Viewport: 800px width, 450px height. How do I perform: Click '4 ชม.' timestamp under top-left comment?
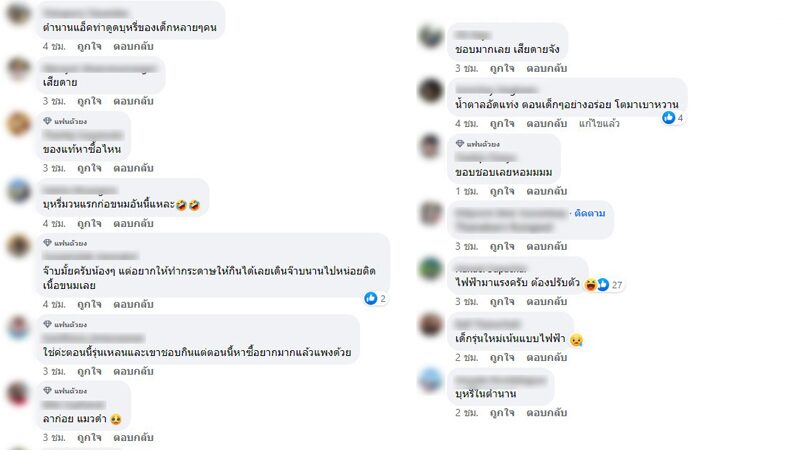tap(54, 46)
